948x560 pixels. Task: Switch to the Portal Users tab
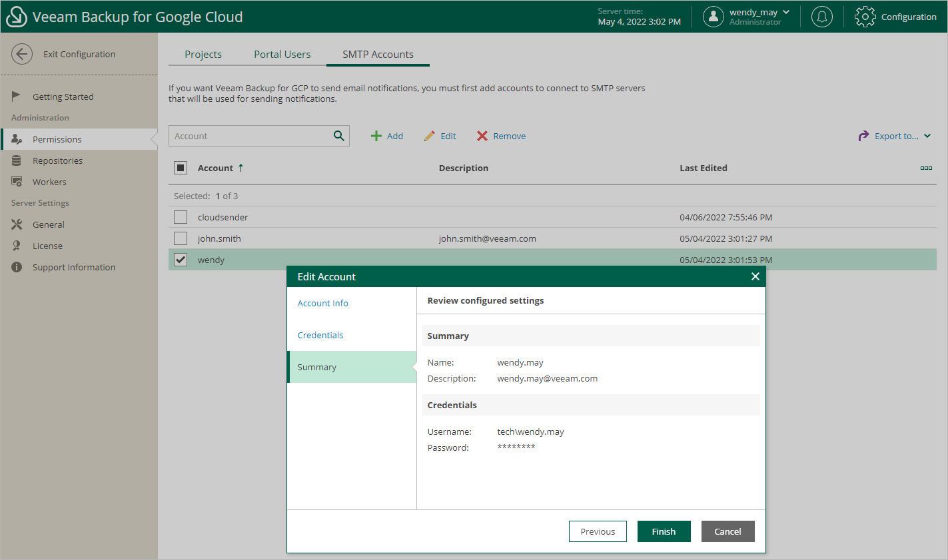coord(282,55)
